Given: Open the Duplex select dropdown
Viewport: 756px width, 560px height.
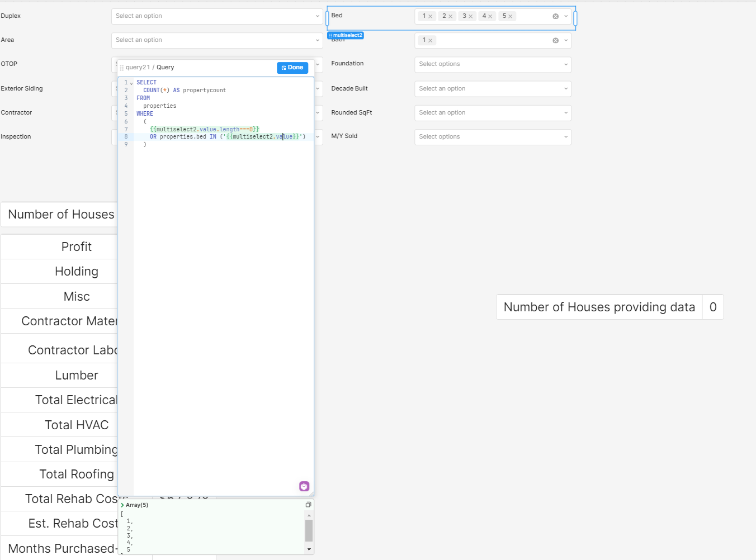Looking at the screenshot, I should coord(217,16).
